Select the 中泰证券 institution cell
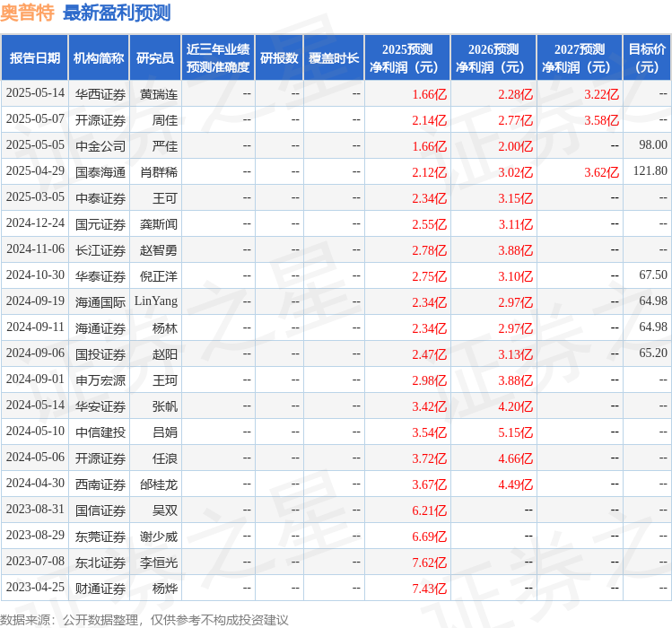 (100, 198)
